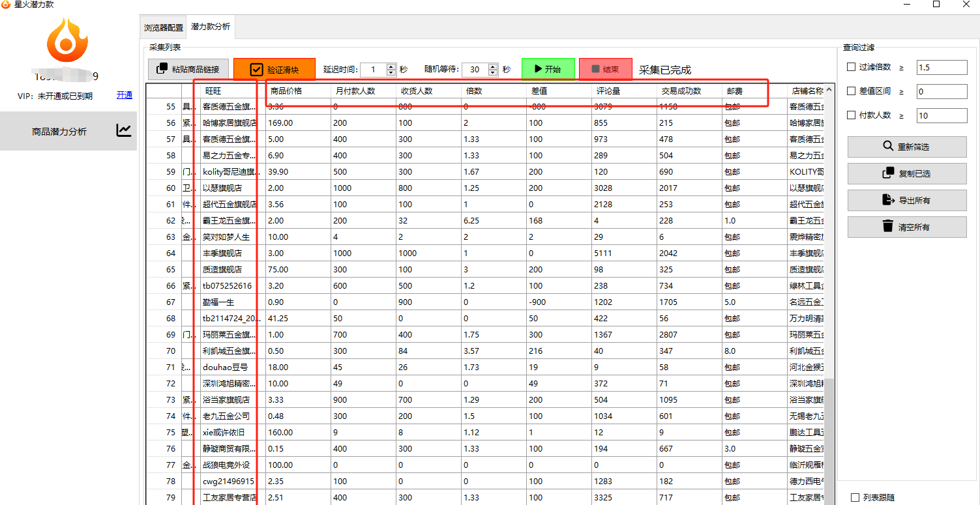Screen dimensions: 980x505
Task: Click the 延迟时间 input field
Action: tap(374, 69)
